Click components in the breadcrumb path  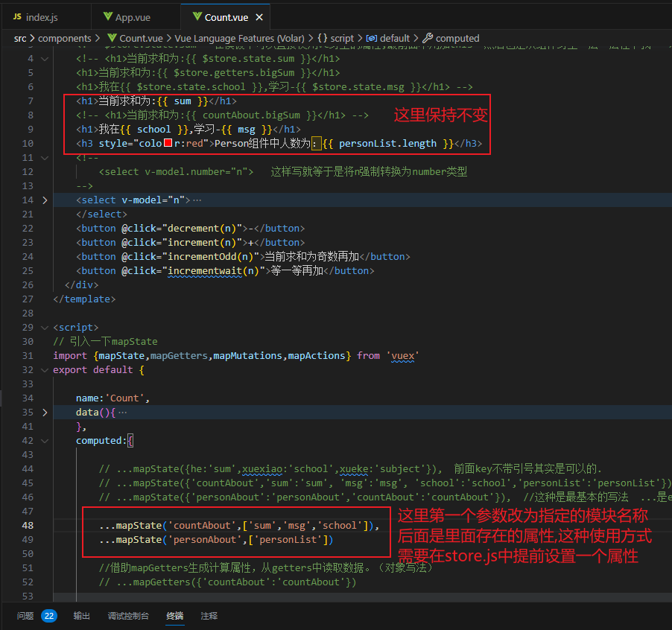tap(64, 39)
